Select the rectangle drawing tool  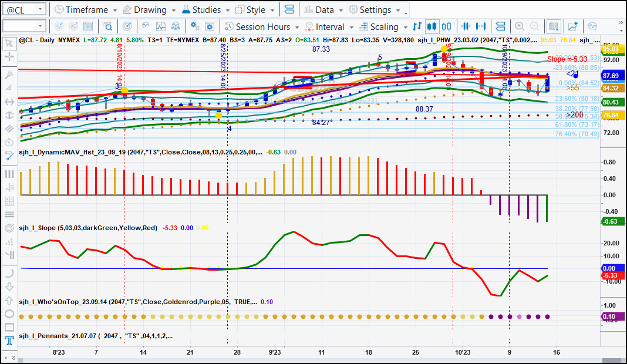point(9,327)
